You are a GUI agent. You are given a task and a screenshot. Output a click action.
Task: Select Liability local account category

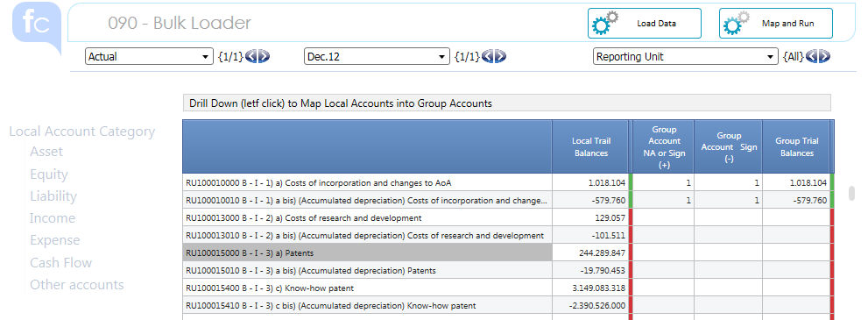point(53,196)
